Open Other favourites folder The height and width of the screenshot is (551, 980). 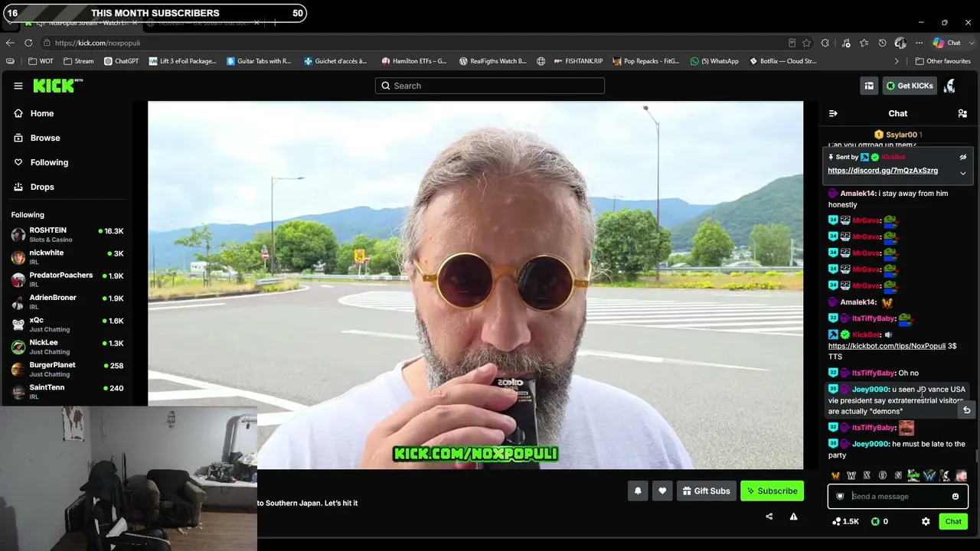point(942,61)
